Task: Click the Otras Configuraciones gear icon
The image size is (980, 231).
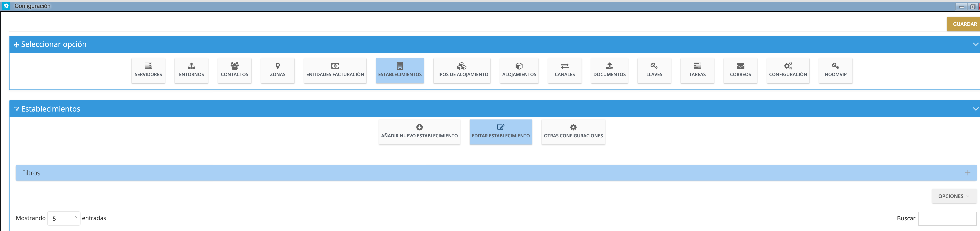Action: (573, 127)
